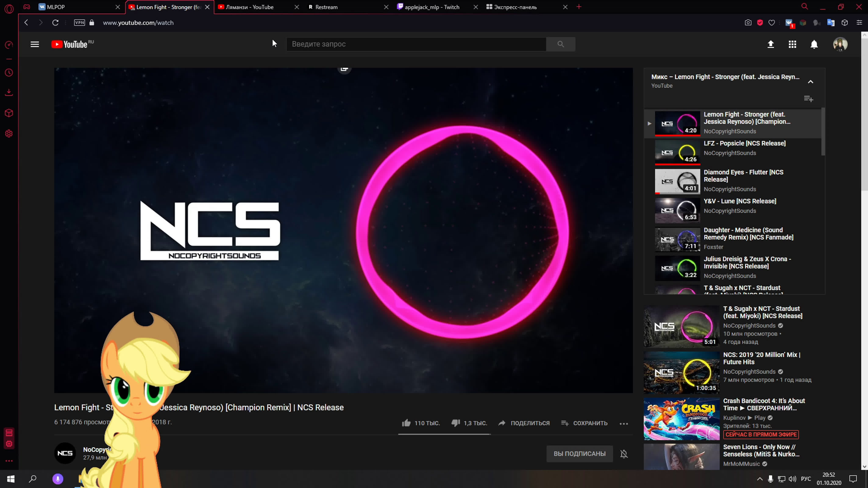Expand Windows system tray hidden icons

[x=759, y=479]
